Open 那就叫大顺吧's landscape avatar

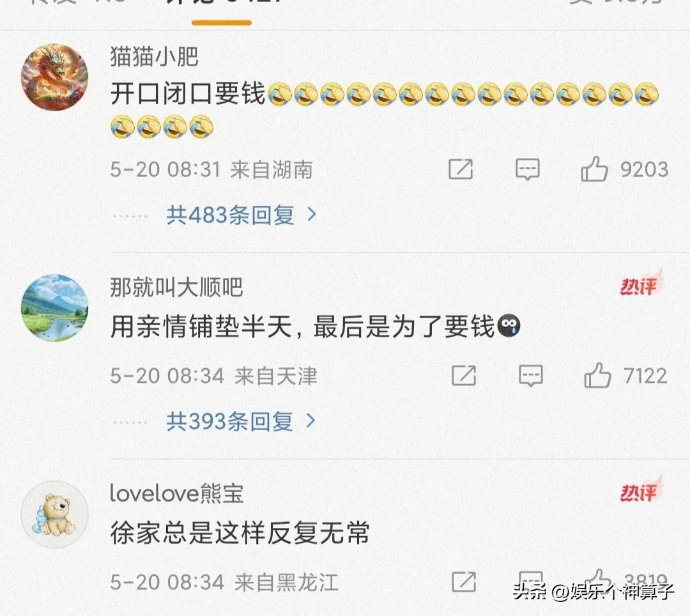54,308
